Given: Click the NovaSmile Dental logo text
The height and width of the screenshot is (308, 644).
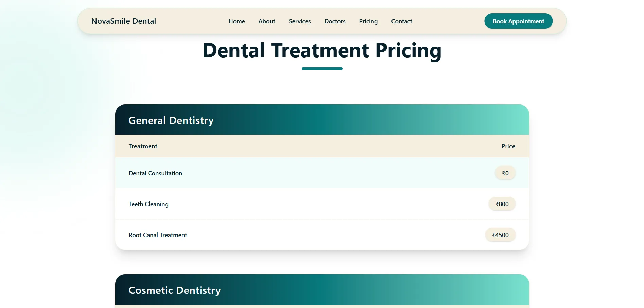Looking at the screenshot, I should point(124,21).
